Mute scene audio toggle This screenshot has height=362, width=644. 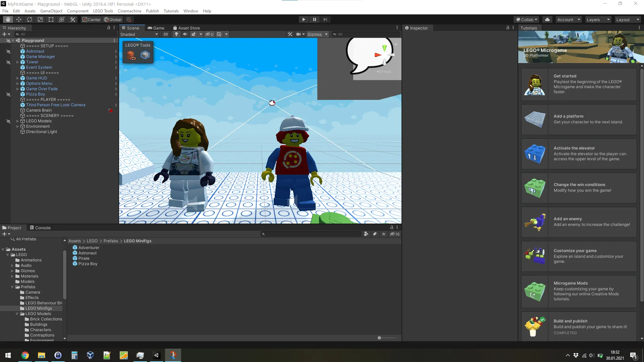pos(185,34)
